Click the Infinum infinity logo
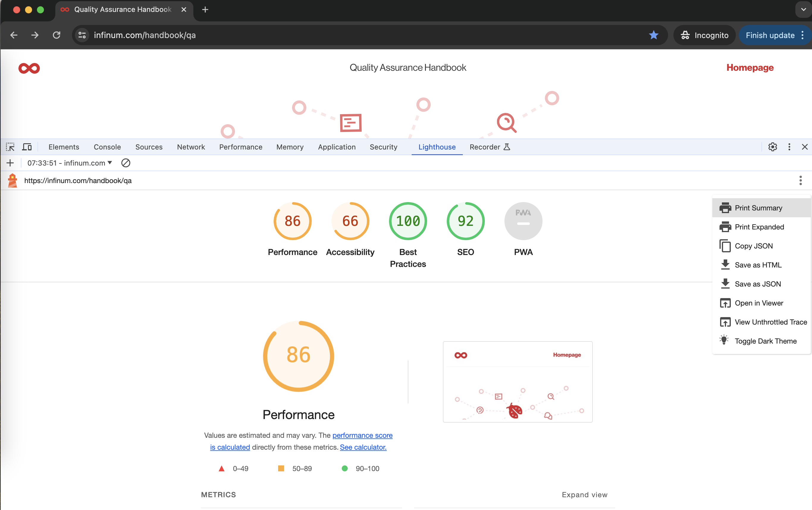812x510 pixels. 29,68
